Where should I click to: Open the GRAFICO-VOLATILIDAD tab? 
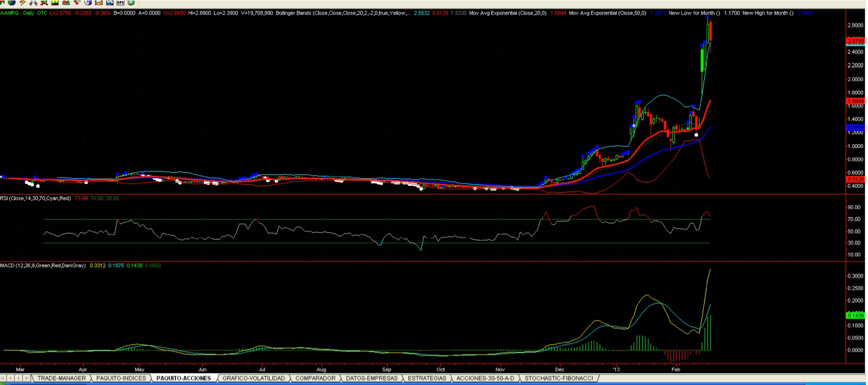(253, 378)
